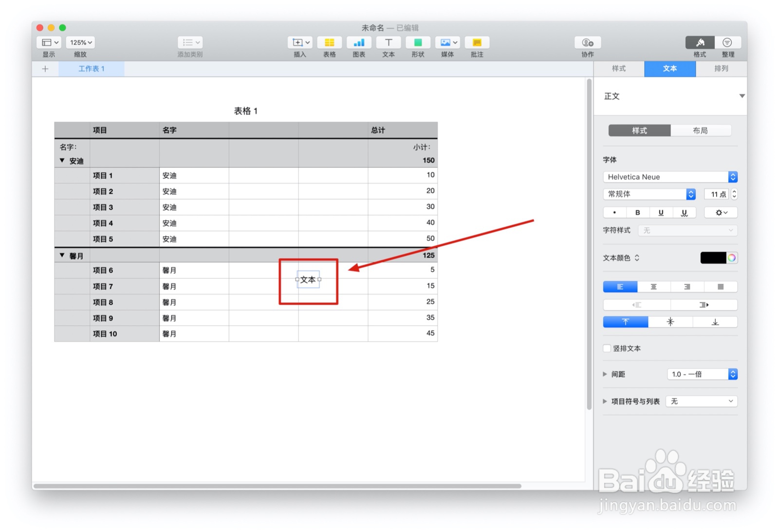Click the 名字 column header
Image resolution: width=779 pixels, height=532 pixels.
(x=194, y=130)
